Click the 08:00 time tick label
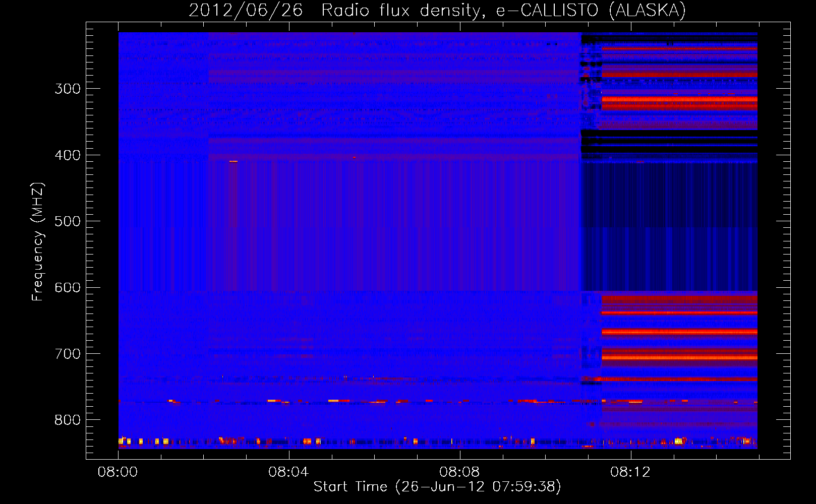The image size is (816, 504). click(118, 472)
